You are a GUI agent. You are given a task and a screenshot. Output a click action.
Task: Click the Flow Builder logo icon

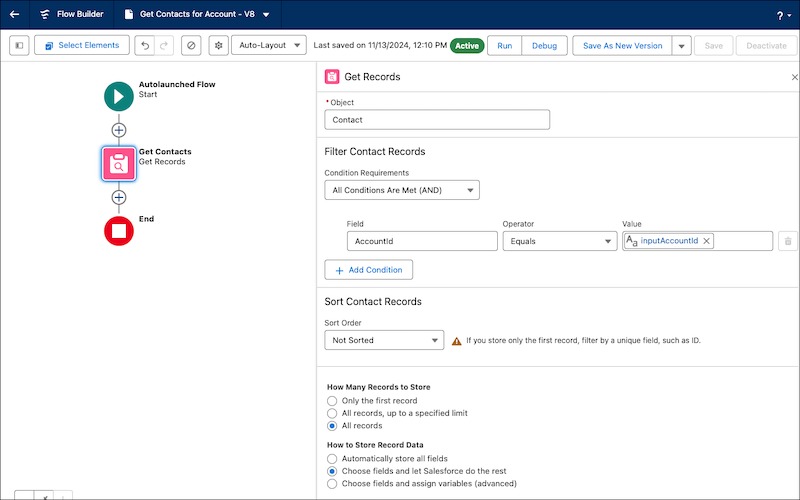[x=45, y=14]
